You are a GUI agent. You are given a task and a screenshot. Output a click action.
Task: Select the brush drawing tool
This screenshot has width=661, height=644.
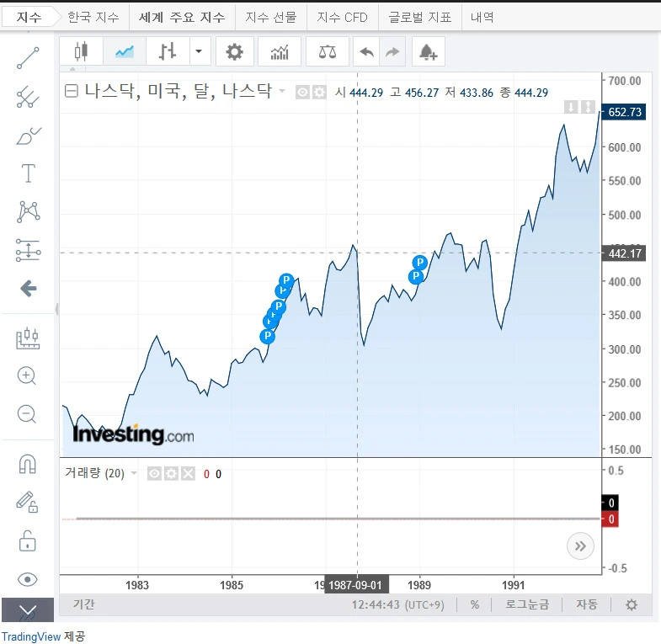(x=28, y=136)
